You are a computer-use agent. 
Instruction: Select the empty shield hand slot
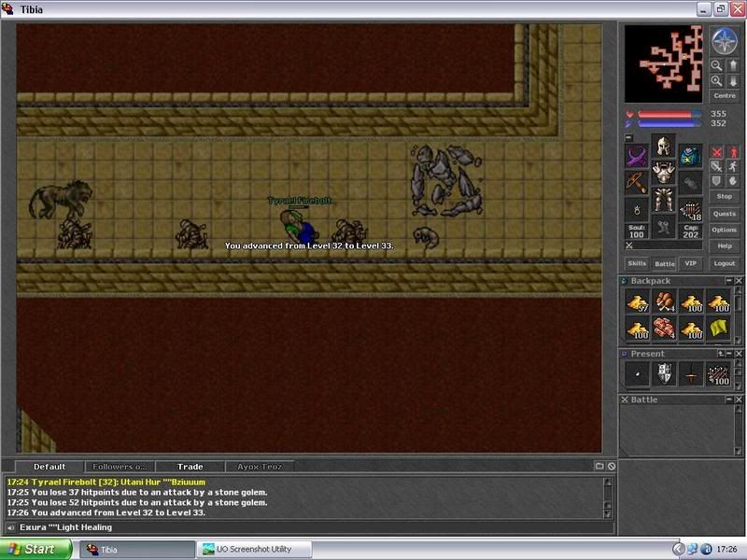pos(690,183)
